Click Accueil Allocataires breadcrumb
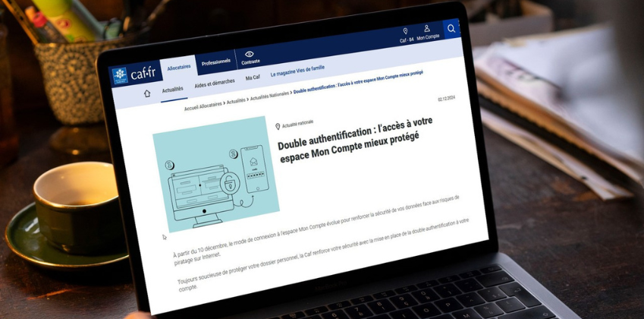Image resolution: width=644 pixels, height=319 pixels. [x=203, y=106]
